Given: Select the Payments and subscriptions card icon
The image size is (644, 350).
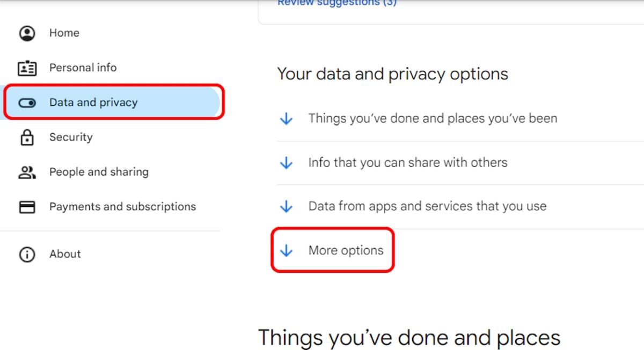Looking at the screenshot, I should click(27, 206).
